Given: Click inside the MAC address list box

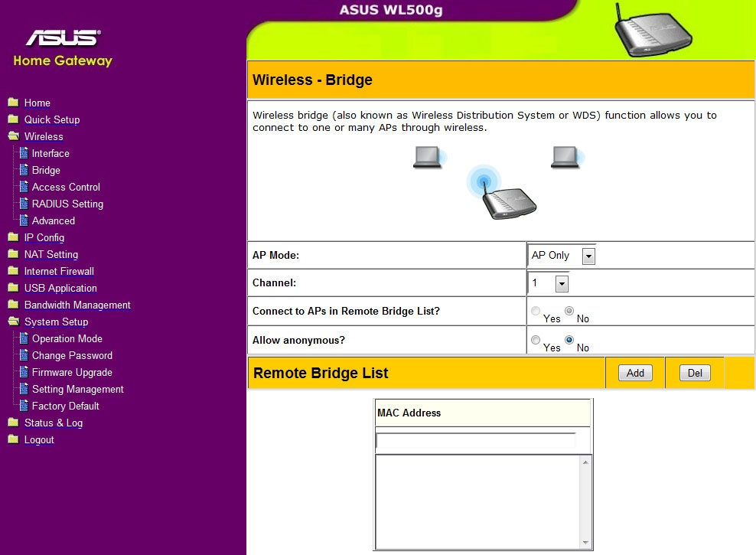Looking at the screenshot, I should 477,502.
